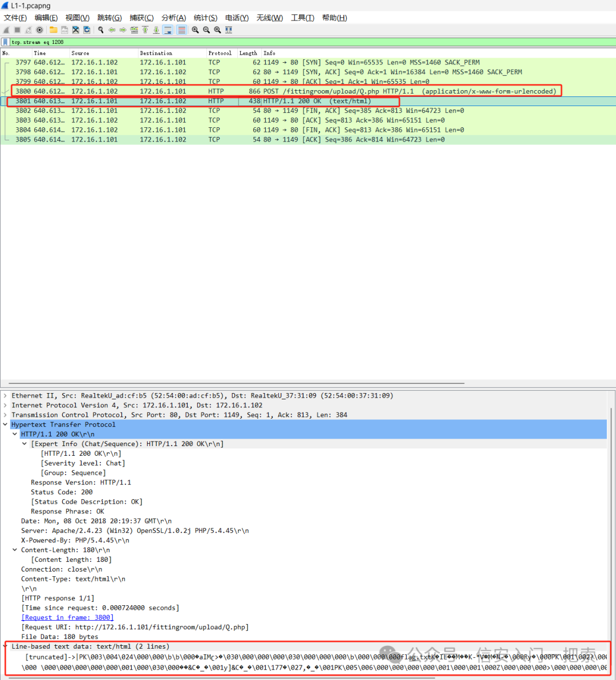The image size is (616, 680).
Task: Go back with the left arrow icon
Action: click(112, 30)
